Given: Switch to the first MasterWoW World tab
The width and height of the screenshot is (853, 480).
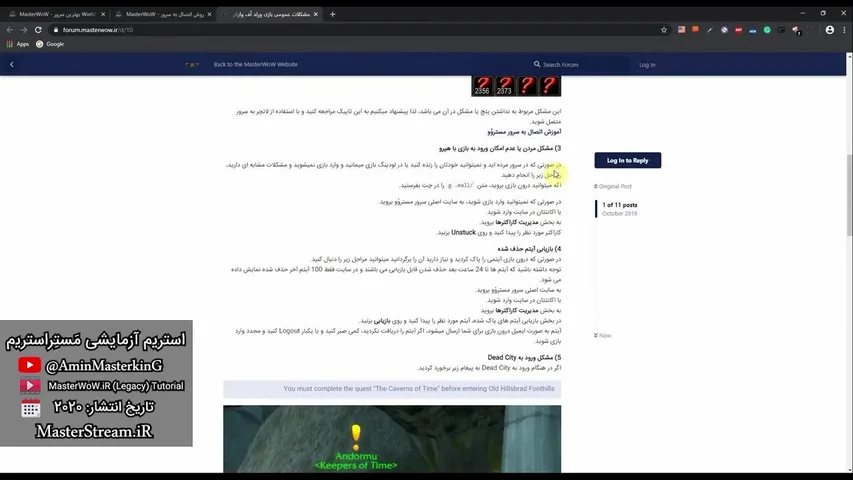Looking at the screenshot, I should tap(57, 14).
